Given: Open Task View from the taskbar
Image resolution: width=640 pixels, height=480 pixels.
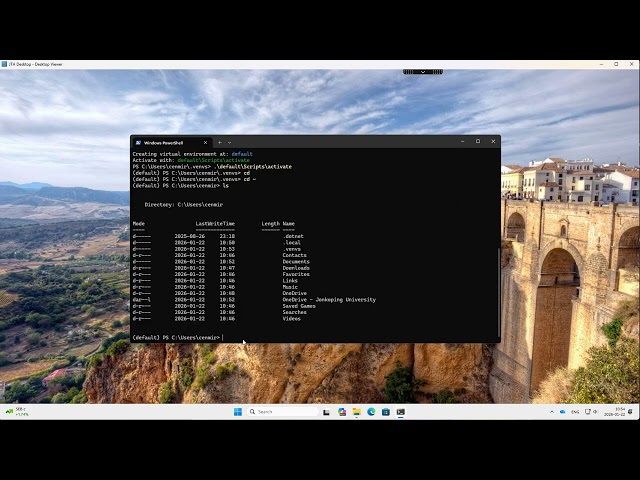Looking at the screenshot, I should pos(326,412).
